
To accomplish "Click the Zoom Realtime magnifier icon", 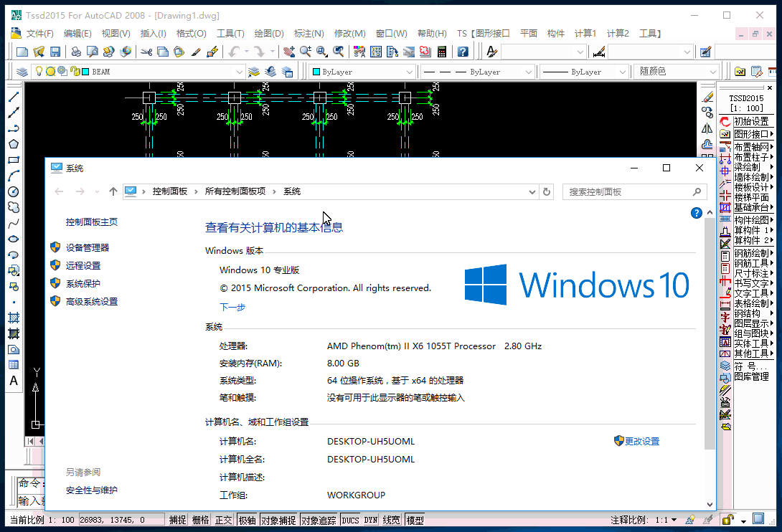I will [x=305, y=52].
